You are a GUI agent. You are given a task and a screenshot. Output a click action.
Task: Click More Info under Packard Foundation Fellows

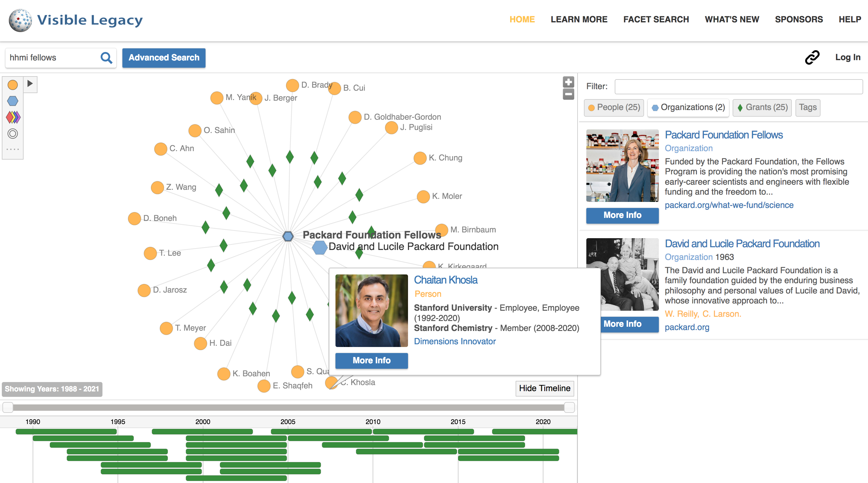(x=622, y=216)
